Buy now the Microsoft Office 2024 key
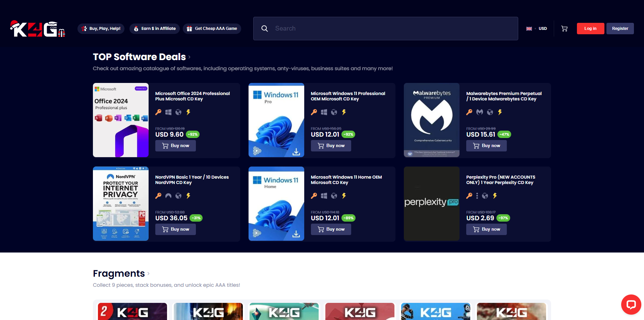 click(x=175, y=146)
